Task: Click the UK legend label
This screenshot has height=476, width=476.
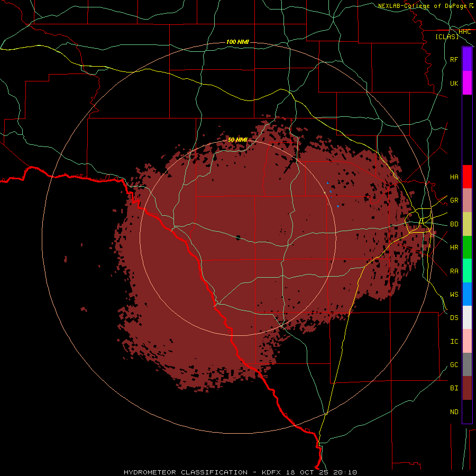Action: (454, 83)
